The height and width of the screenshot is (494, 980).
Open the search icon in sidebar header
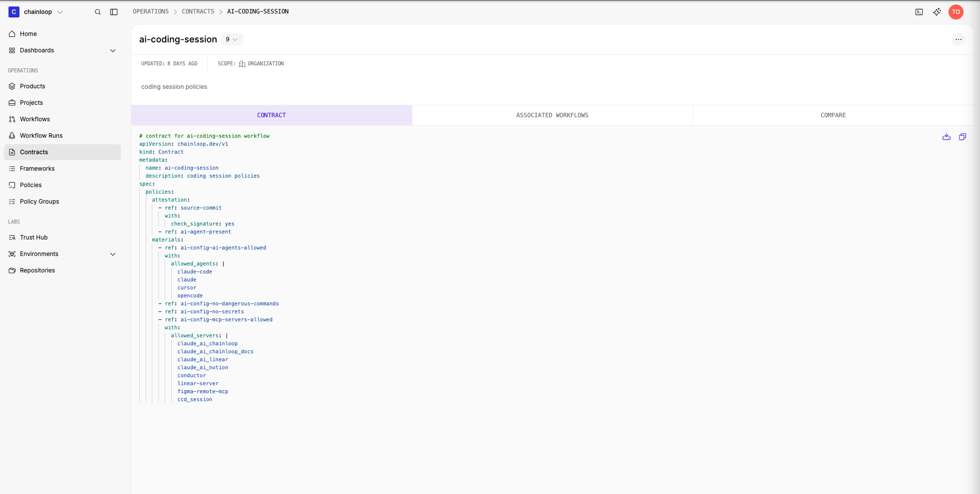98,12
